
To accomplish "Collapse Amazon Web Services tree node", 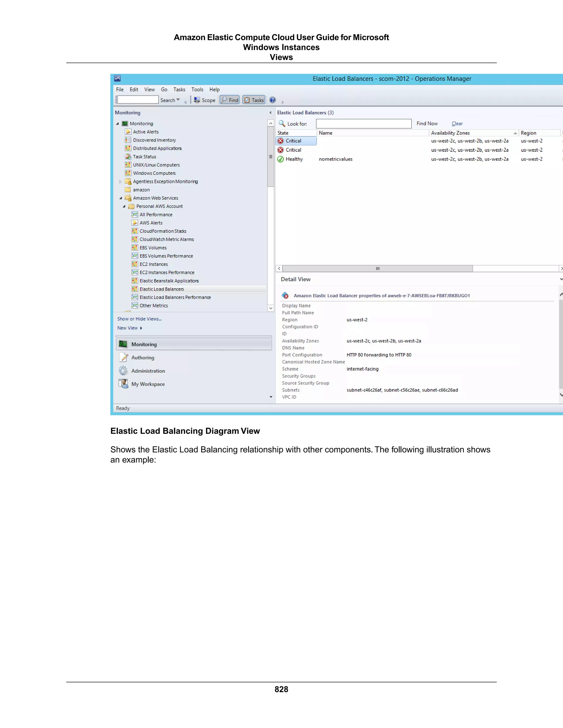I will point(121,198).
